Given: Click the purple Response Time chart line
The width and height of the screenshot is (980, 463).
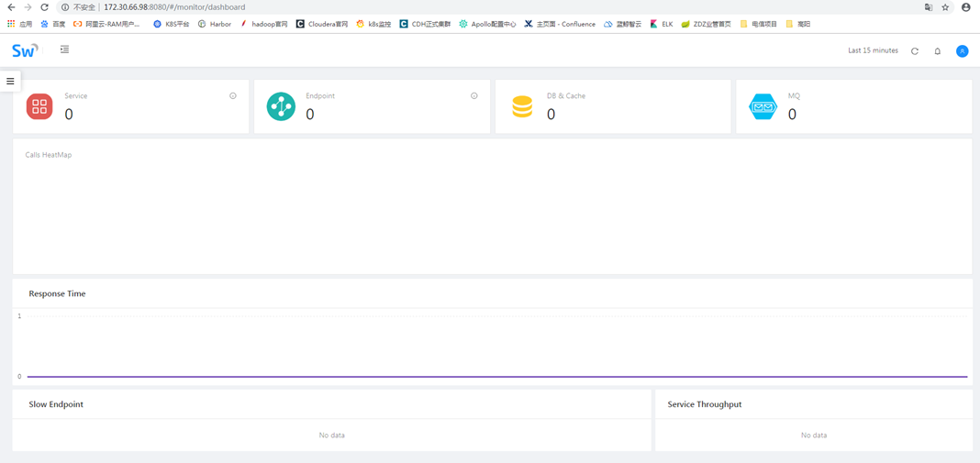Looking at the screenshot, I should [x=496, y=377].
